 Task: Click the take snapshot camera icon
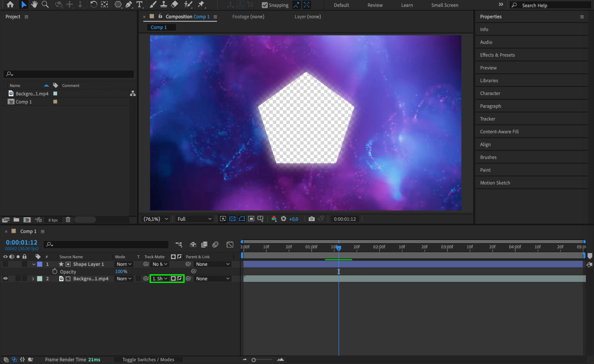pyautogui.click(x=311, y=219)
